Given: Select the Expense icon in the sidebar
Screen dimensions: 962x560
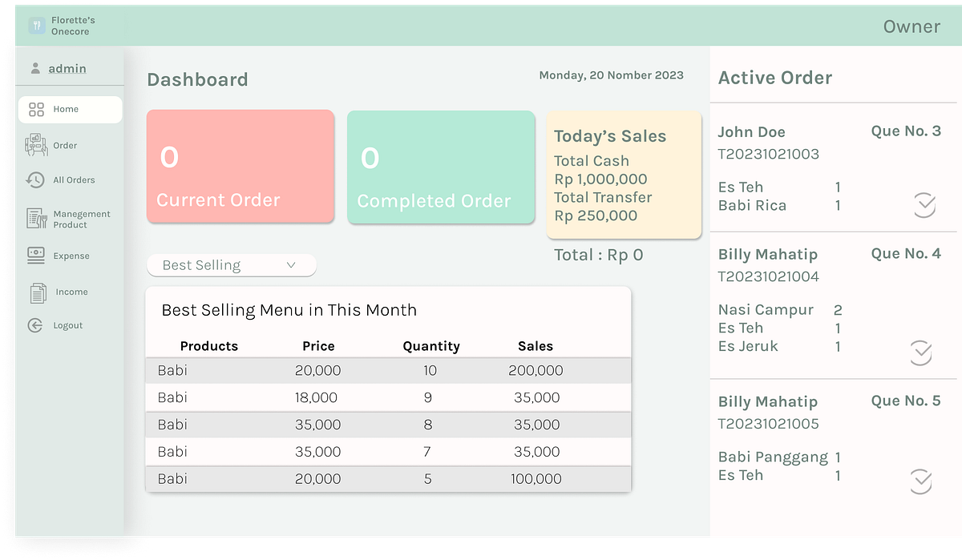Looking at the screenshot, I should [34, 255].
